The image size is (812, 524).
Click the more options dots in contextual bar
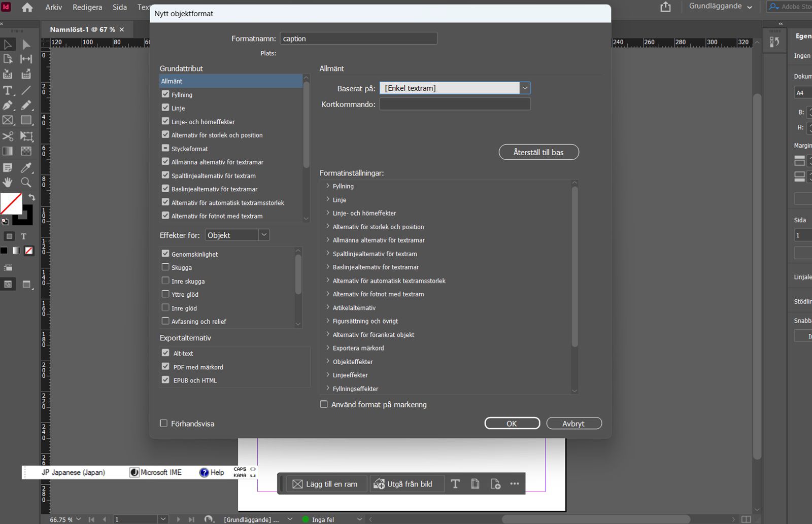(514, 484)
